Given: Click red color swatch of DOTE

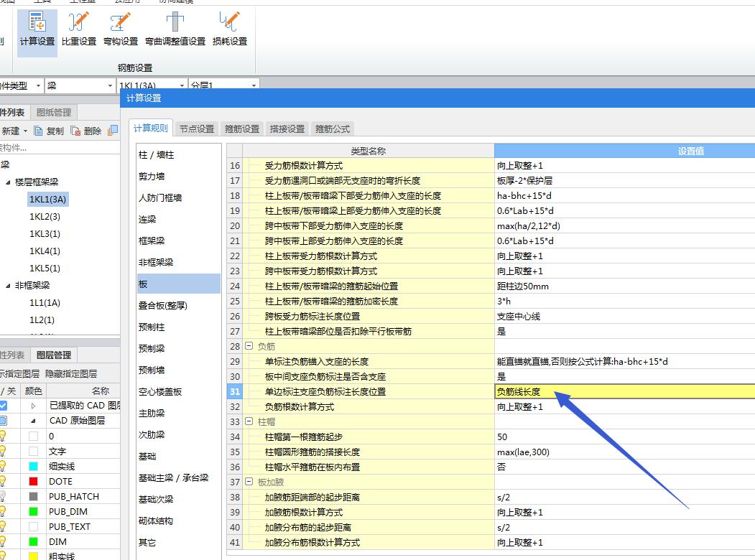Looking at the screenshot, I should [33, 481].
